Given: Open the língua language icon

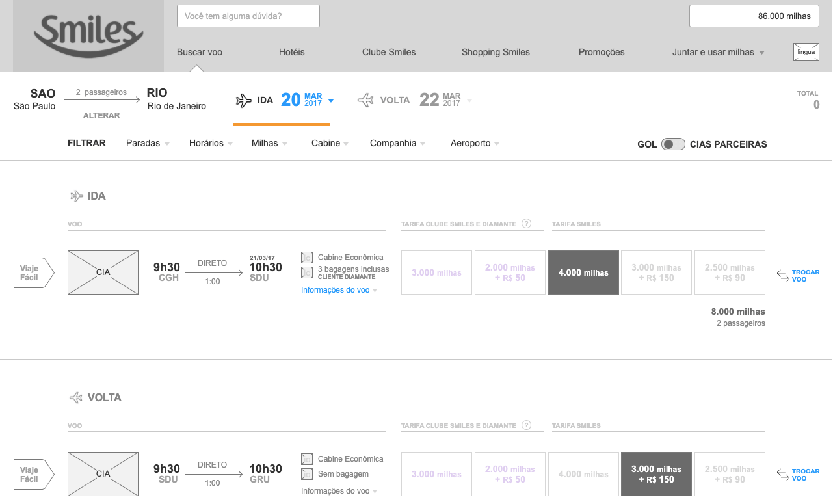Looking at the screenshot, I should 806,52.
